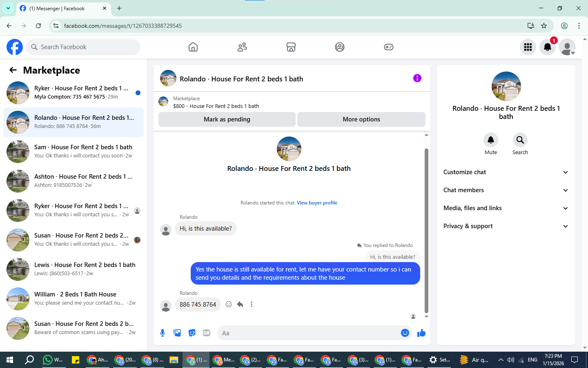588x368 pixels.
Task: Click the quoted Hi, is this available reply
Action: coord(392,257)
